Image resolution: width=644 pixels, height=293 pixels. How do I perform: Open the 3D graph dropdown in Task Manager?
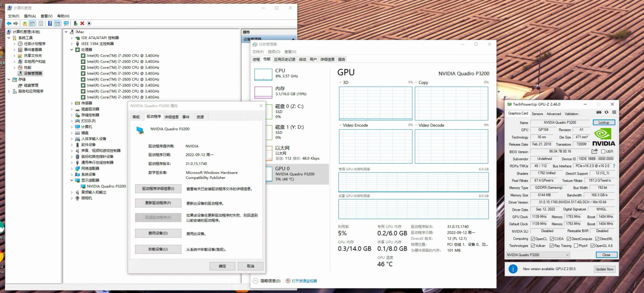340,82
